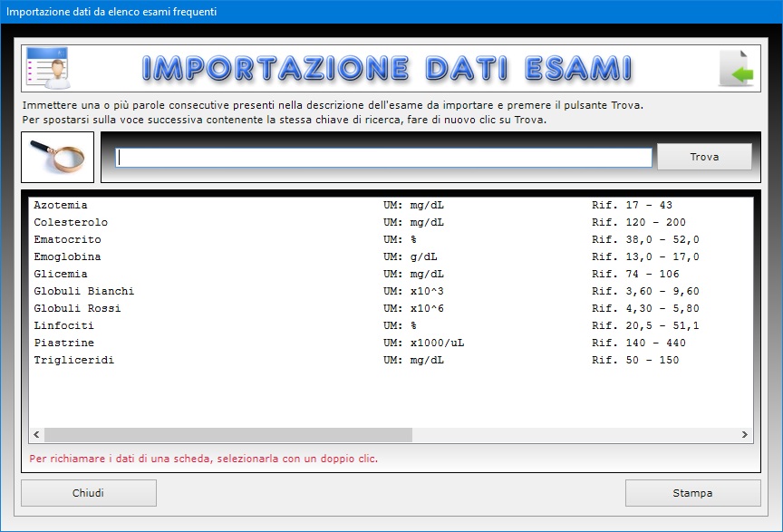The width and height of the screenshot is (783, 532).
Task: Click the unit UM: g/dL
Action: pyautogui.click(x=410, y=256)
